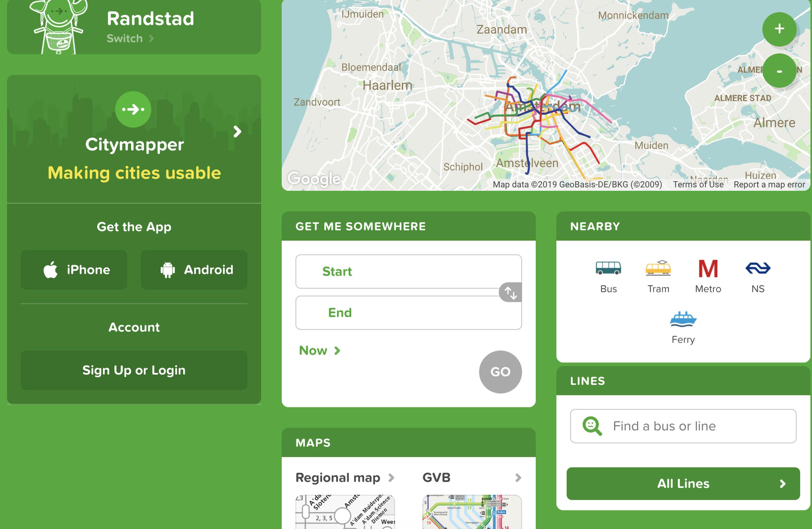The image size is (812, 529).
Task: Click Sign Up or Login
Action: point(134,370)
